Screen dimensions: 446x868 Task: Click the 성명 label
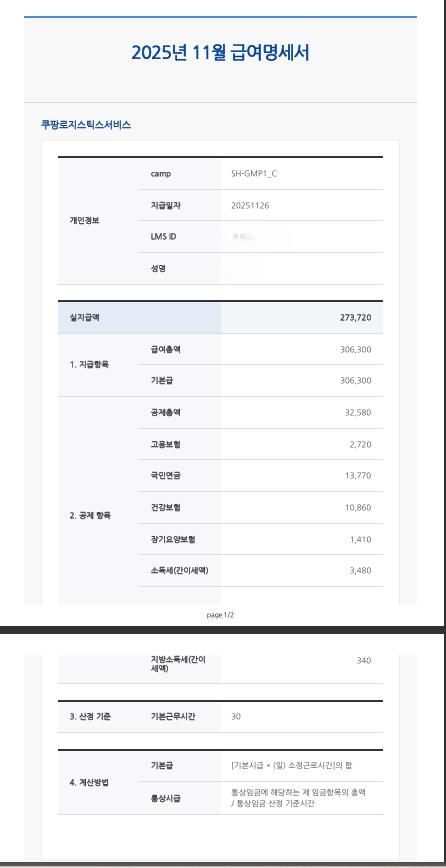click(158, 268)
